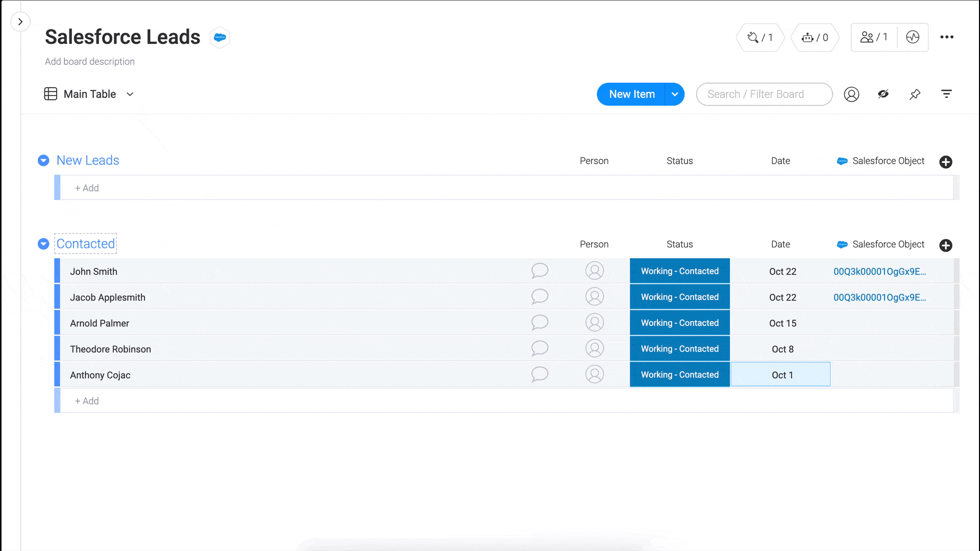Collapse the Contacted group section
This screenshot has height=551, width=980.
[x=42, y=243]
